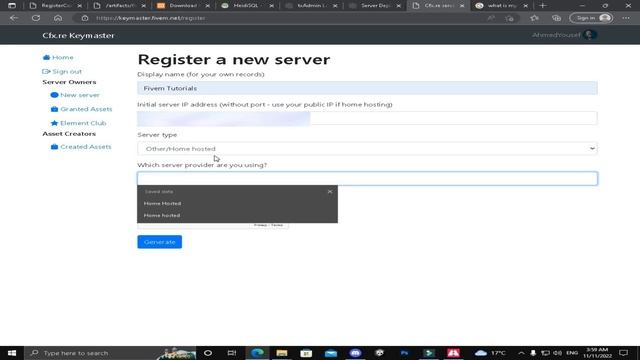Close the HeidiSQL tab

[271, 6]
